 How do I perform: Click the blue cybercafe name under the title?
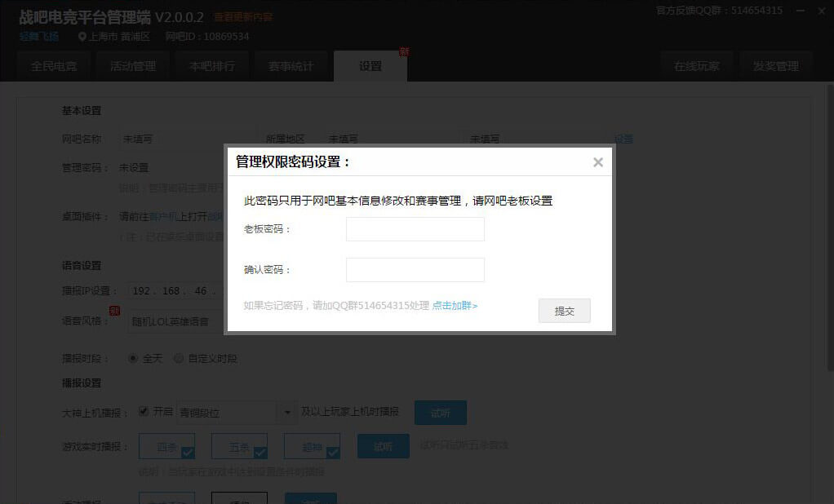click(39, 37)
